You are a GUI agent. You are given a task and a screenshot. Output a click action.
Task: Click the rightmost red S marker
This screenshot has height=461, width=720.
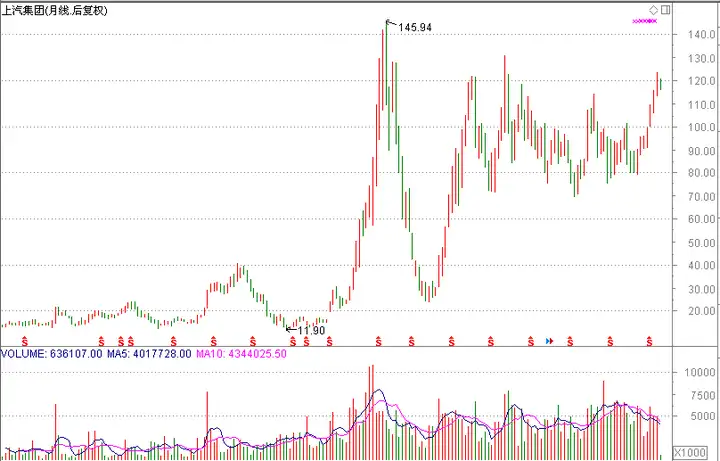[649, 342]
